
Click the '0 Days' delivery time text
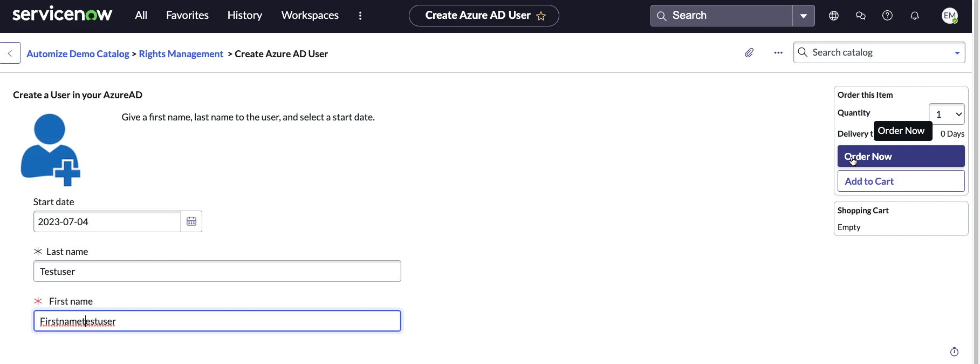pos(952,134)
